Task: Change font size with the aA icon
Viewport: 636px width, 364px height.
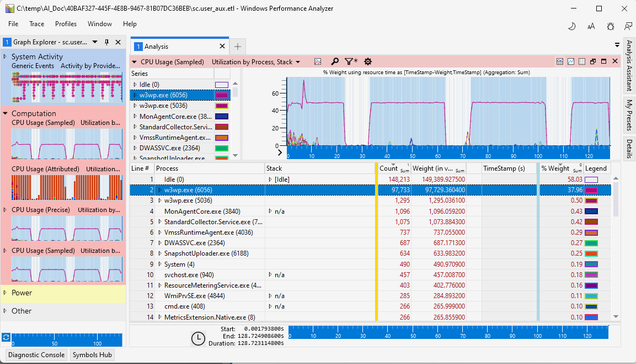Action: click(591, 26)
